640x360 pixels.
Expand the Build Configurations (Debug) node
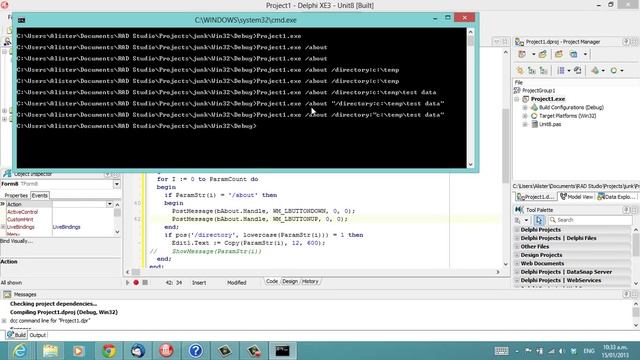click(525, 108)
